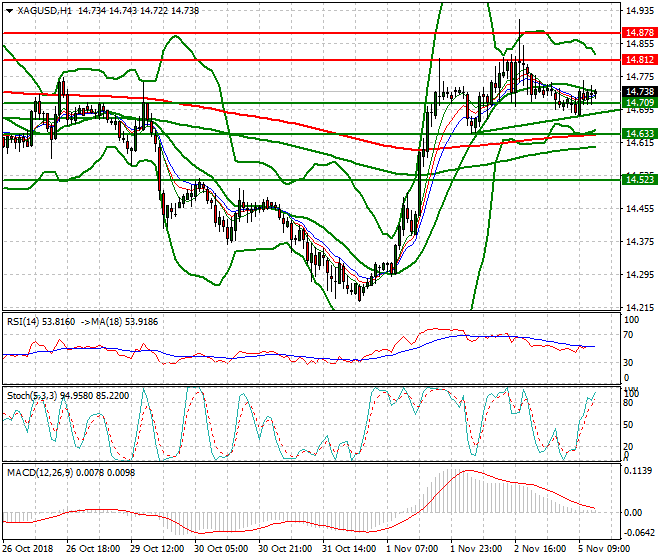Click the 30 level on RSI scale

click(628, 363)
